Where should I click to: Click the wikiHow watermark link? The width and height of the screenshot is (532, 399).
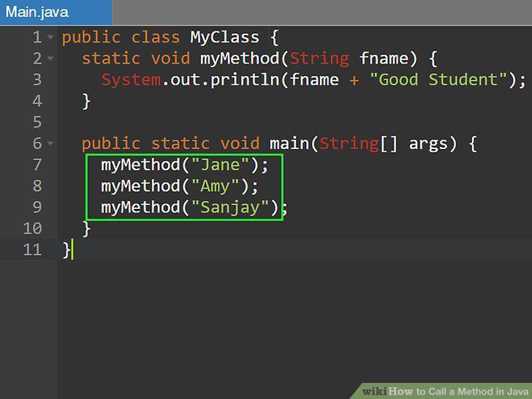click(x=445, y=391)
